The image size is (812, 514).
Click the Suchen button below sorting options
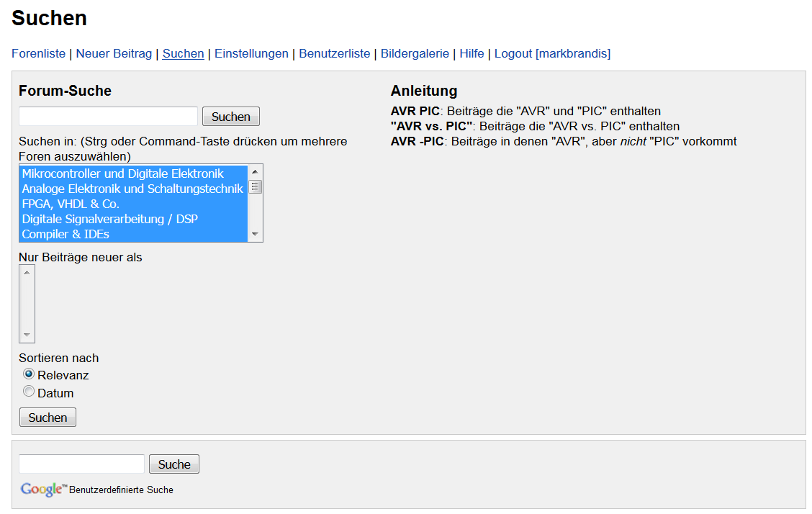point(48,418)
